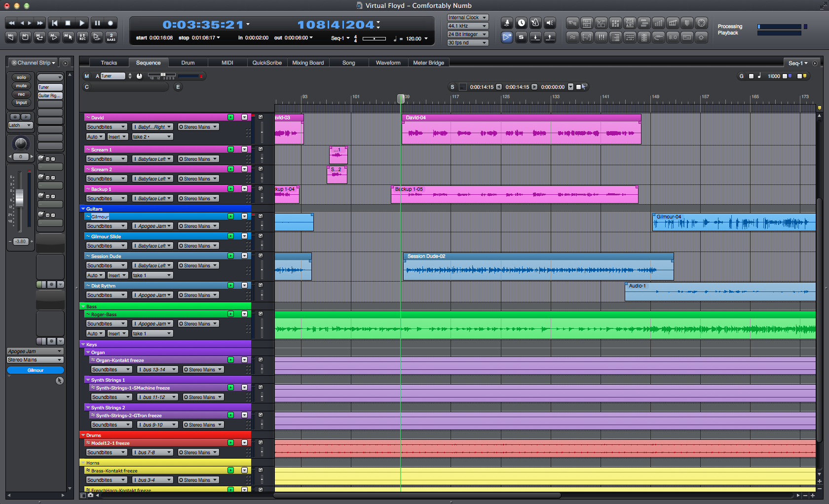Open David track take 2 dropdown
The image size is (829, 504).
tap(152, 137)
